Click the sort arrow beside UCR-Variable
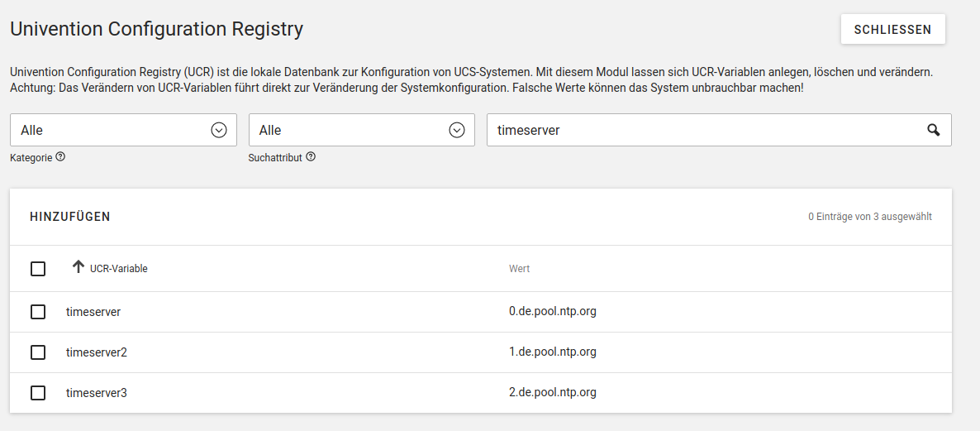 point(78,267)
